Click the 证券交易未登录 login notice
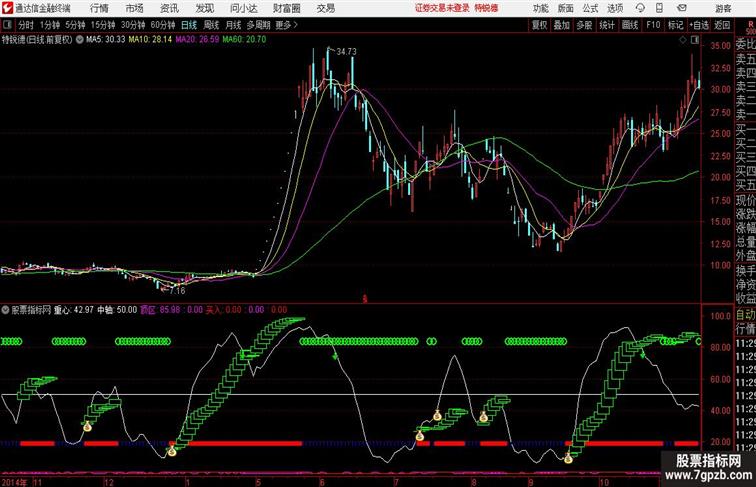 pyautogui.click(x=442, y=8)
